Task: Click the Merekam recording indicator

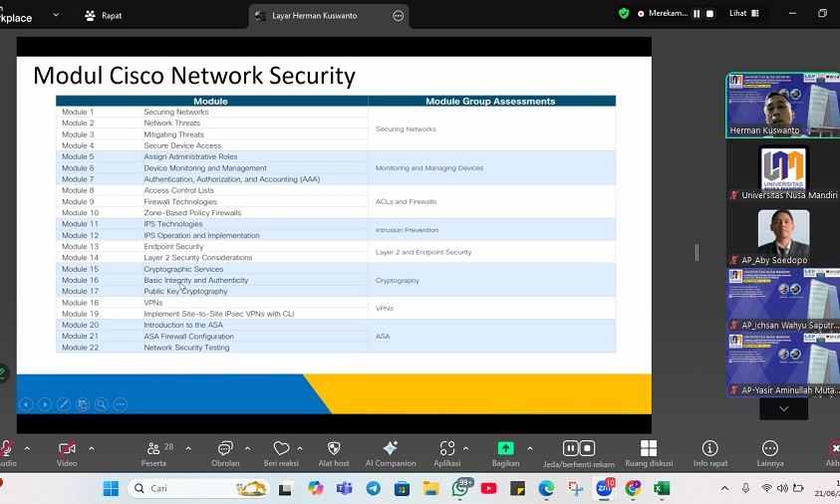Action: coord(663,13)
